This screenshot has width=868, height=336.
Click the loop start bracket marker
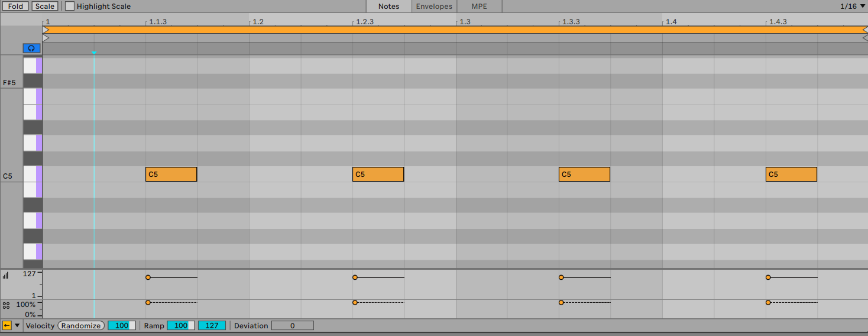(x=46, y=30)
